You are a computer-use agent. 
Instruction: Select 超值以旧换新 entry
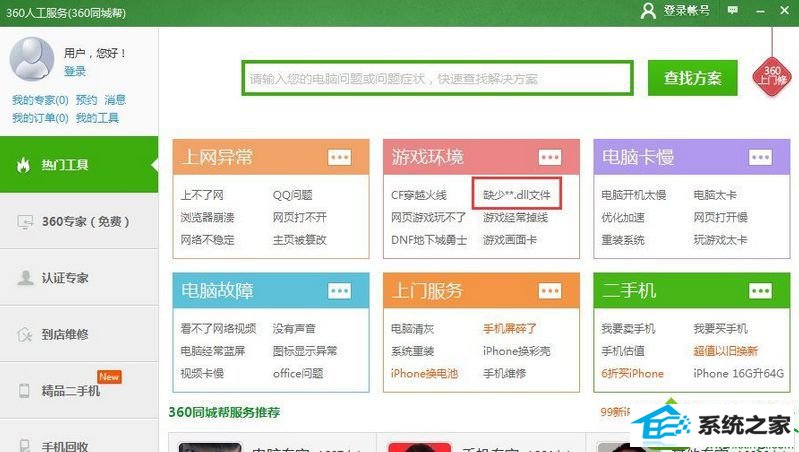[726, 351]
